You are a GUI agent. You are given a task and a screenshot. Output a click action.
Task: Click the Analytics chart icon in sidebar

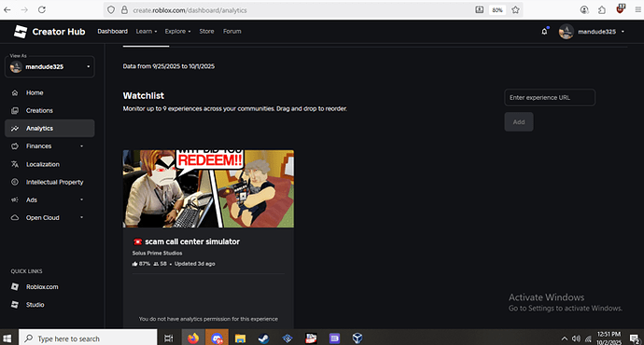tap(15, 129)
